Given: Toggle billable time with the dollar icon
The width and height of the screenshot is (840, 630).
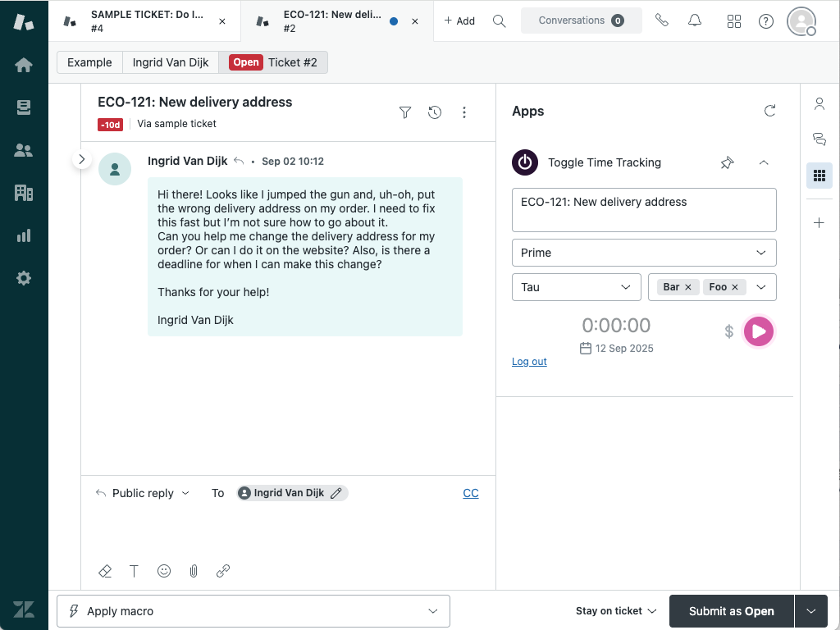Looking at the screenshot, I should (x=728, y=331).
